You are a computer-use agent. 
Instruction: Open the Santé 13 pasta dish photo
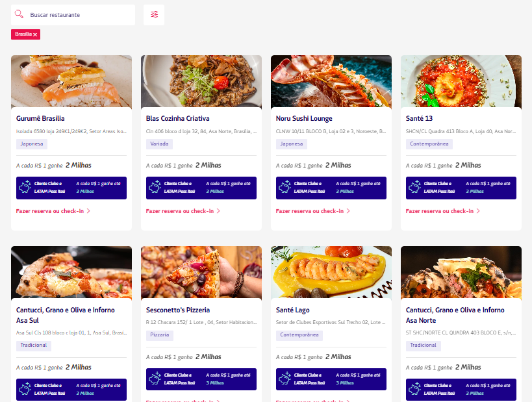coord(461,81)
